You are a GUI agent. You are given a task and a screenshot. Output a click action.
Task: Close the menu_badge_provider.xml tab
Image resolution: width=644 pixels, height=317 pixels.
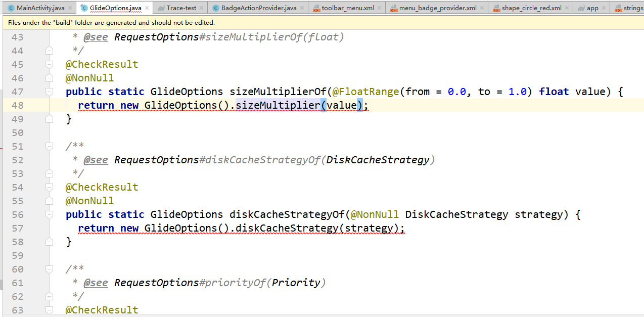click(x=482, y=8)
